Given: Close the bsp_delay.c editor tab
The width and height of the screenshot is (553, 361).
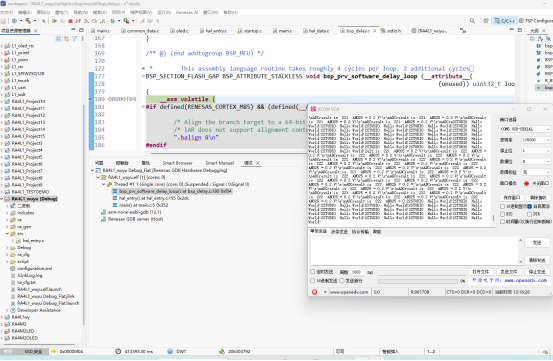Looking at the screenshot, I should click(x=375, y=31).
